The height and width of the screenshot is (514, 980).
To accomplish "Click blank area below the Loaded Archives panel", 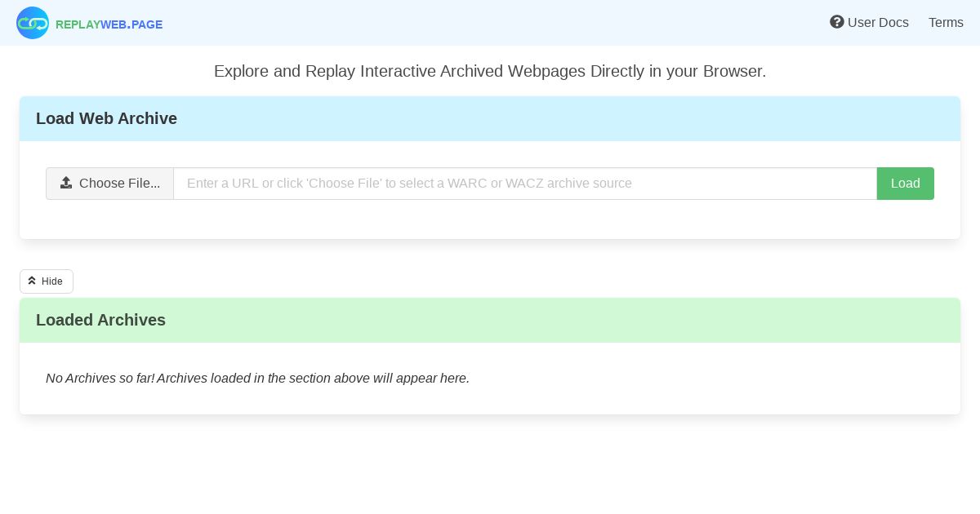I will tap(490, 465).
